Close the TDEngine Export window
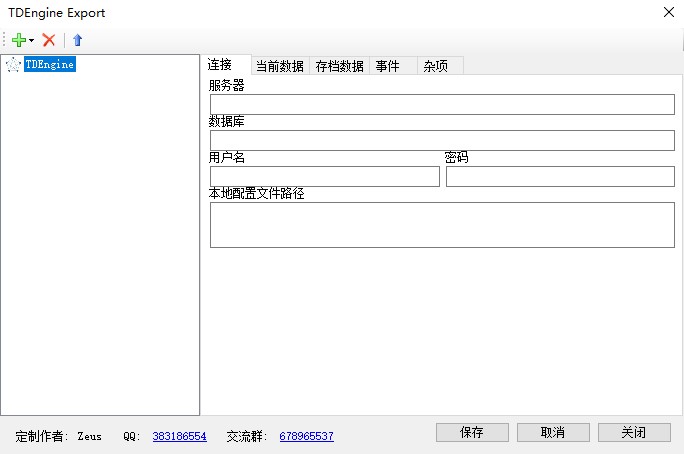This screenshot has height=454, width=684. pyautogui.click(x=669, y=12)
